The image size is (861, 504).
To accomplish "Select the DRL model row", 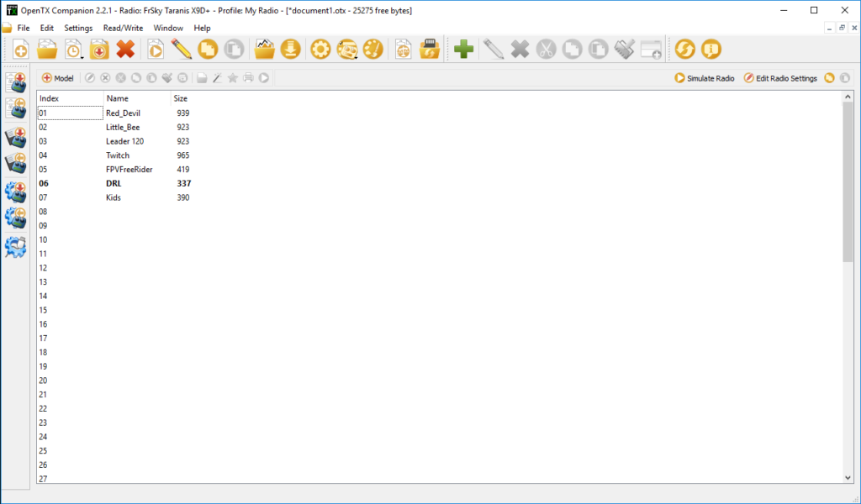I will point(113,183).
